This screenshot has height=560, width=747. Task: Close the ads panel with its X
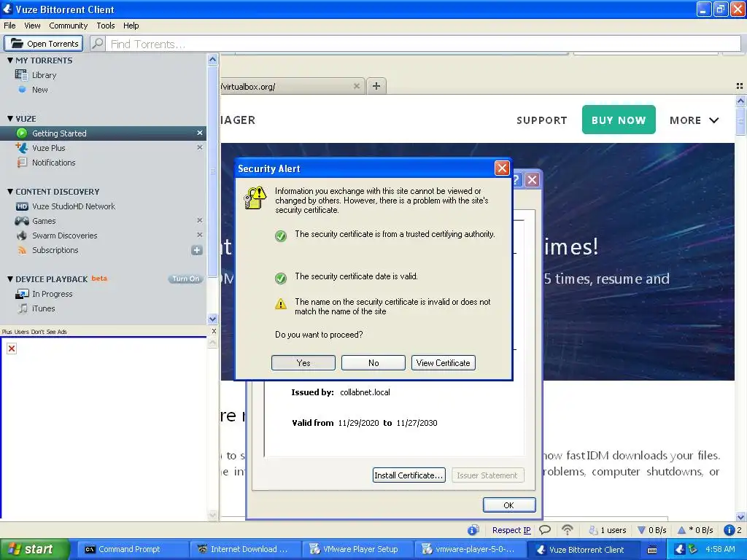tap(214, 331)
